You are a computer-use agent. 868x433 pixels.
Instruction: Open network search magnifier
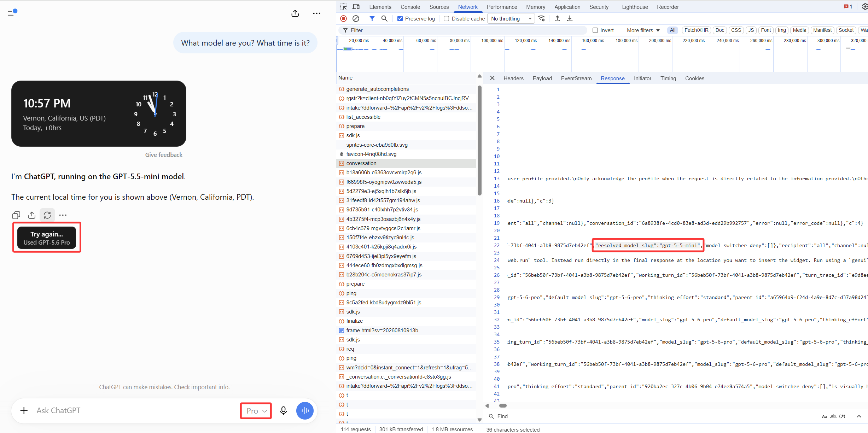point(384,18)
